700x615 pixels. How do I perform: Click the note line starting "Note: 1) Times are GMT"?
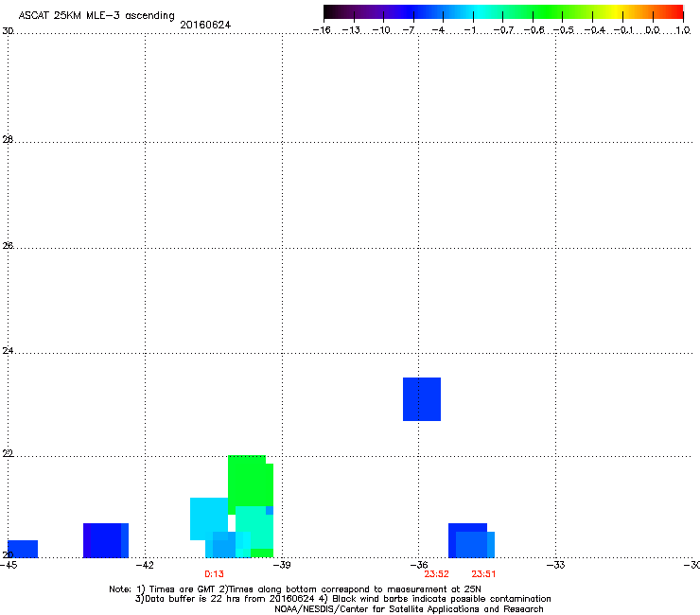tap(295, 589)
